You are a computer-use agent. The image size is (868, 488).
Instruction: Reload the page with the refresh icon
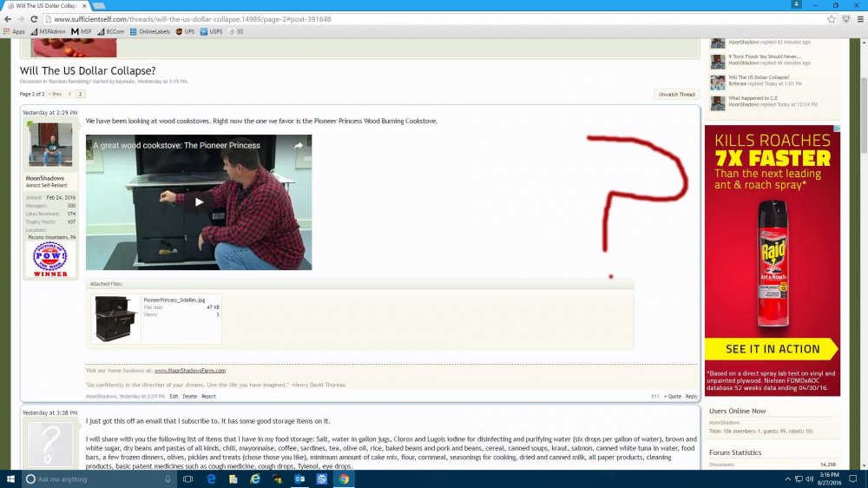pyautogui.click(x=34, y=19)
